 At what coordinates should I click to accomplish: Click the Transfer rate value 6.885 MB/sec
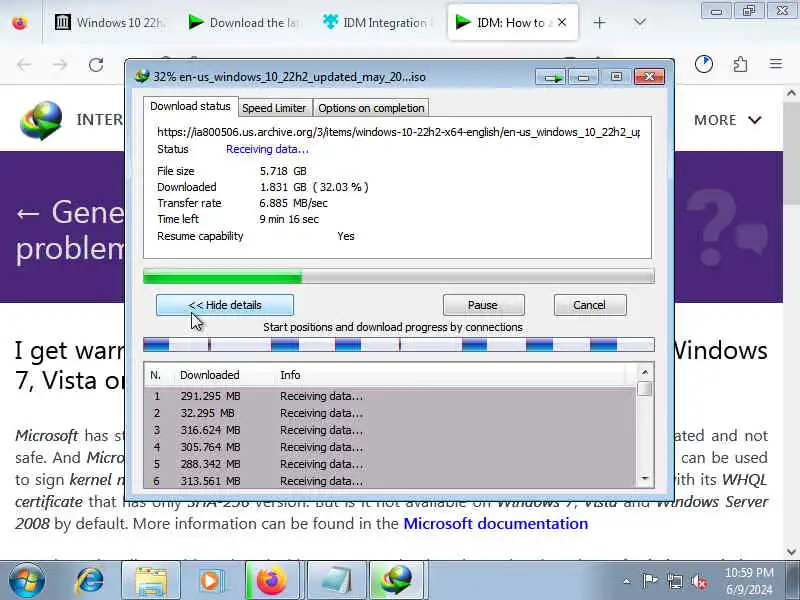tap(293, 203)
